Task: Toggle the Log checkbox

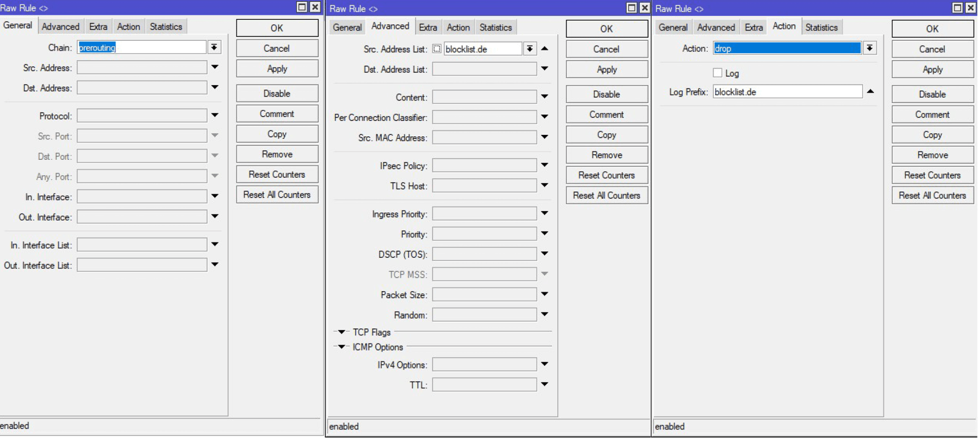Action: tap(718, 73)
